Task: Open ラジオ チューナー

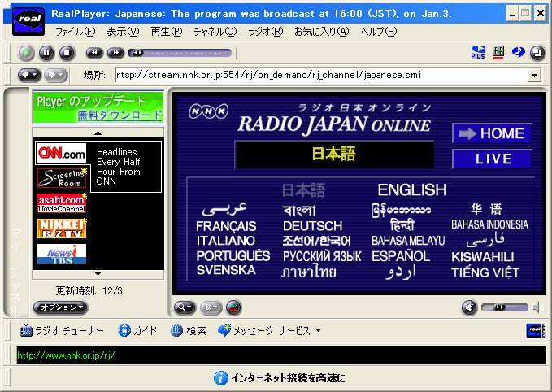Action: [62, 331]
